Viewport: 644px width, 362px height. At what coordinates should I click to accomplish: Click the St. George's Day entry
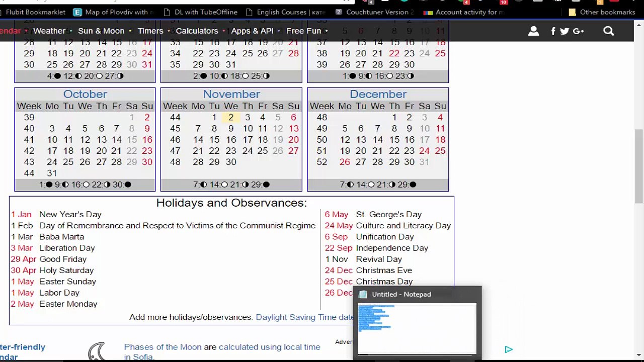(x=389, y=214)
